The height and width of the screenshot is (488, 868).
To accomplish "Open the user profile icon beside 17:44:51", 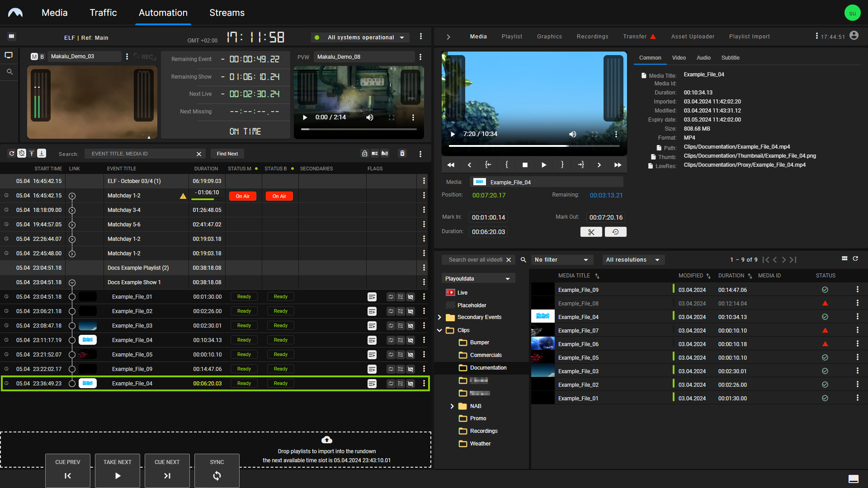I will [x=854, y=35].
